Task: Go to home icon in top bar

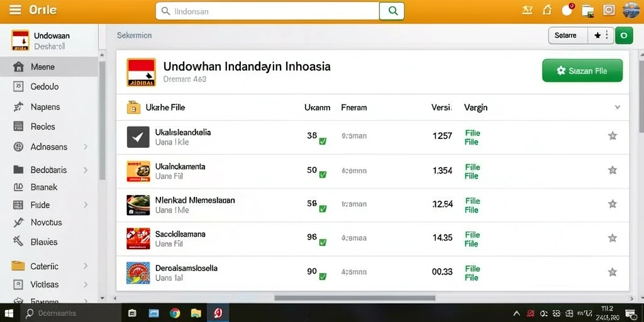Action: [547, 10]
